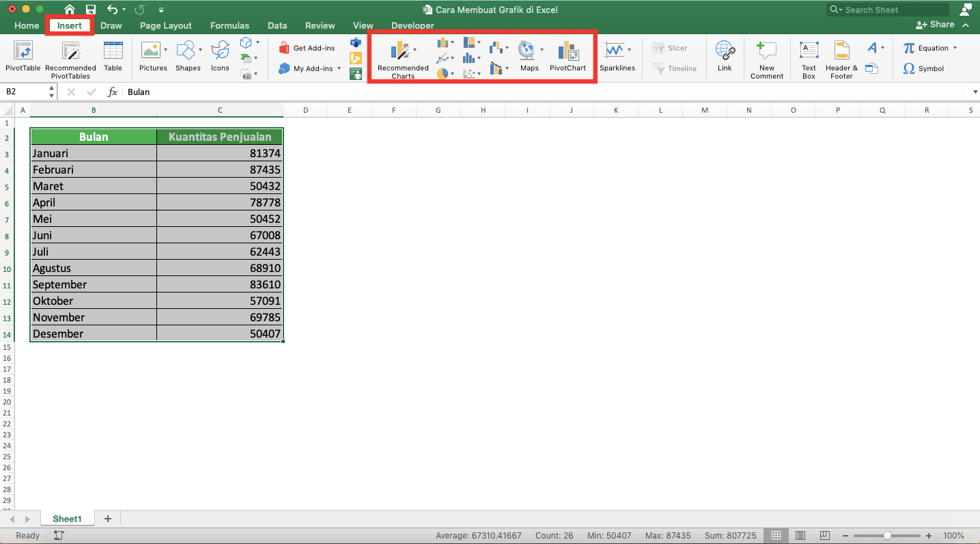Insert a Table from the ribbon
980x544 pixels.
(x=113, y=57)
